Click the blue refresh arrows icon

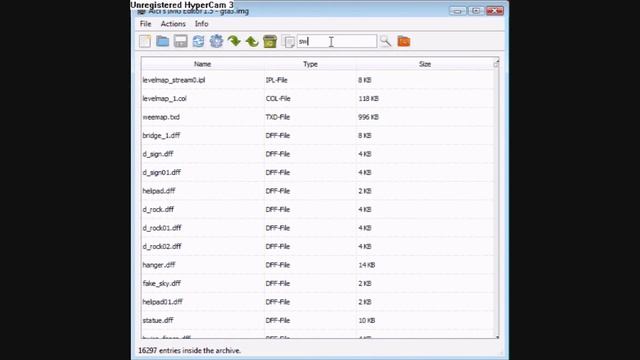(x=198, y=41)
